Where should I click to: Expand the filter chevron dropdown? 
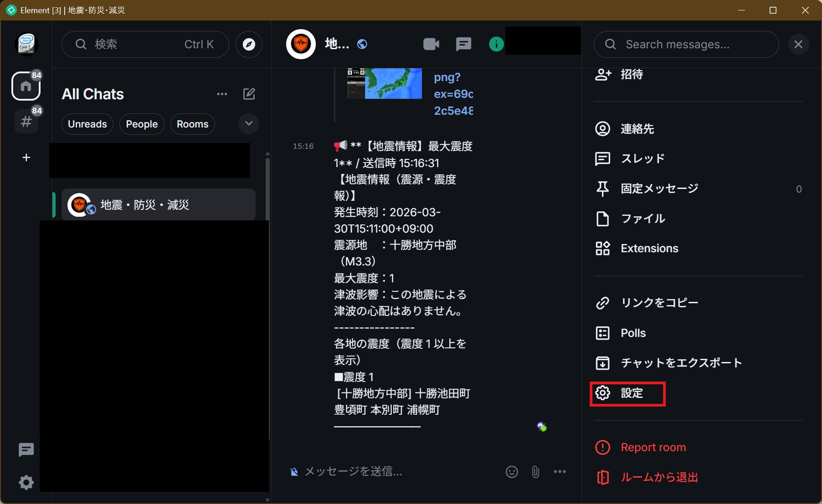[248, 124]
